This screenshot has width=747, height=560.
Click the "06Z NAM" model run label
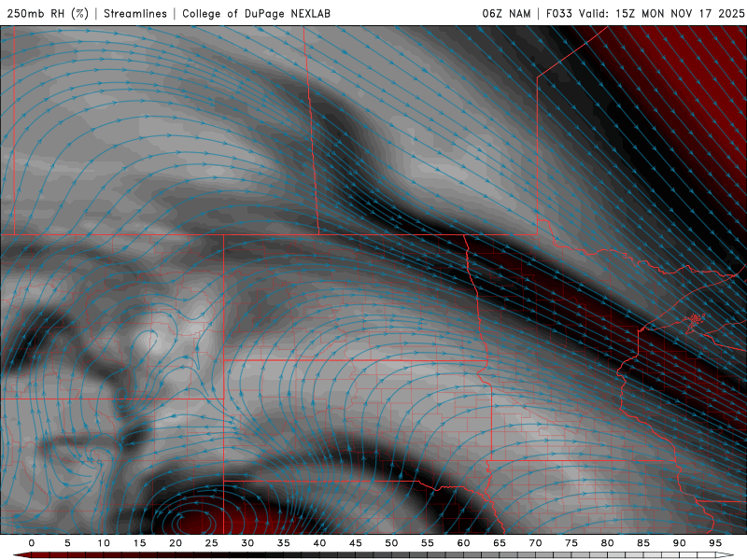pos(506,13)
